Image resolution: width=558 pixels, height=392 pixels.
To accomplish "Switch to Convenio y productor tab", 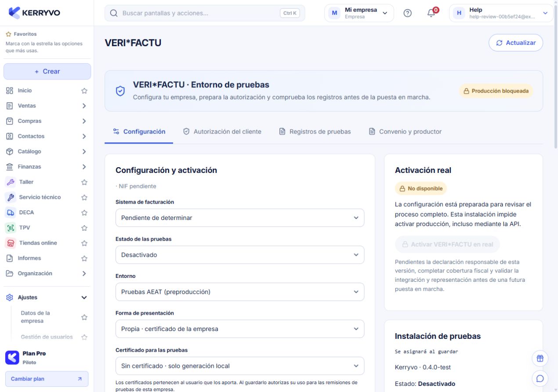I will pos(405,132).
